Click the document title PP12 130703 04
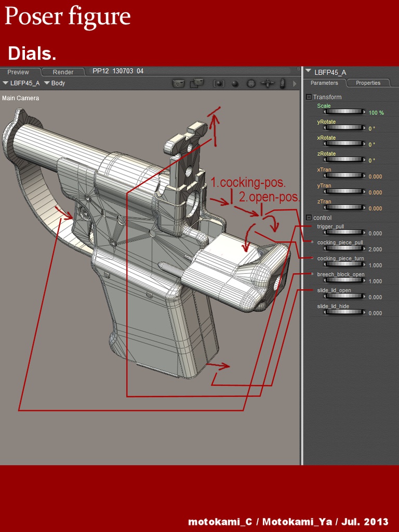Viewport: 399px width, 532px height. coord(118,71)
